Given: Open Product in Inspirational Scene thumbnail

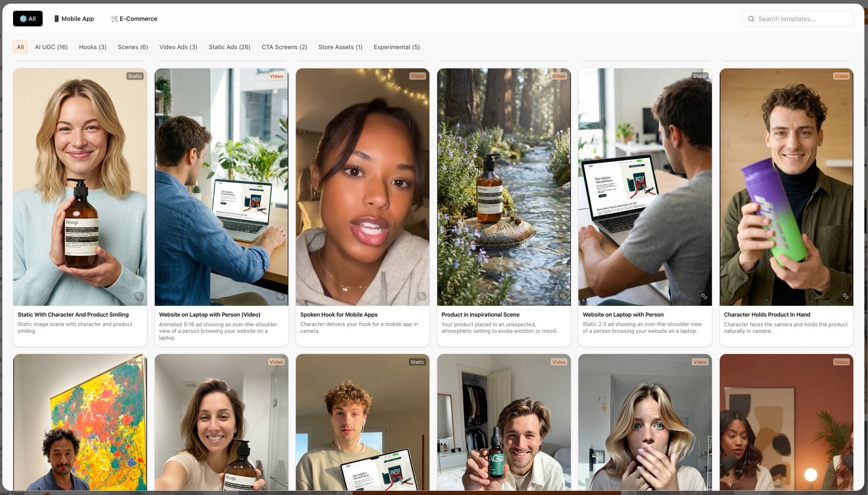Looking at the screenshot, I should (503, 187).
